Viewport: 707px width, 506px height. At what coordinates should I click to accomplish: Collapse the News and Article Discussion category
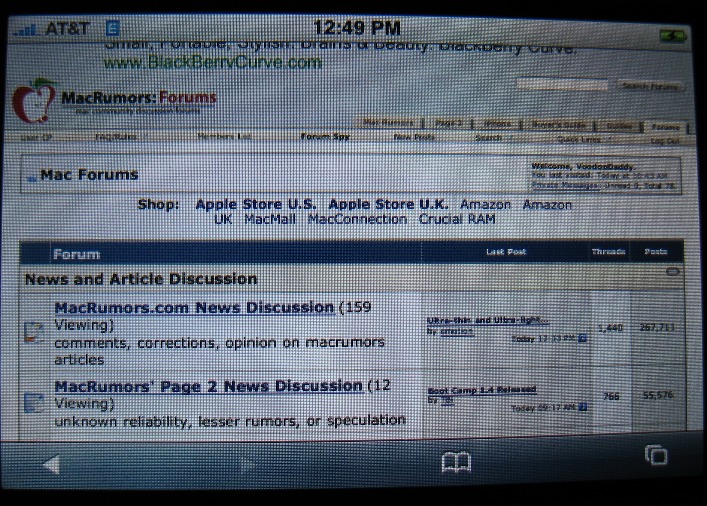[x=672, y=271]
